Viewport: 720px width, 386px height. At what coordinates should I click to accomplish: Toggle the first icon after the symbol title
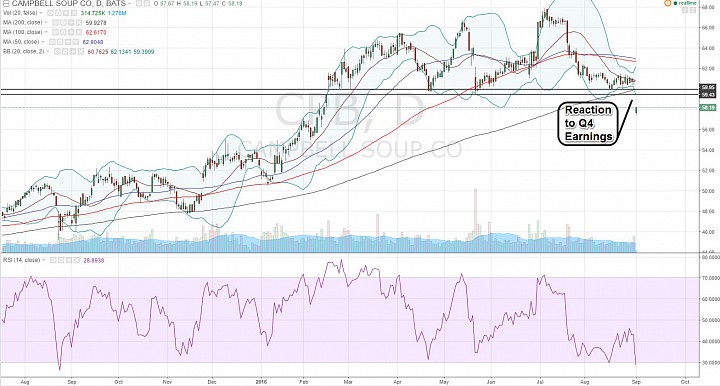pyautogui.click(x=139, y=3)
